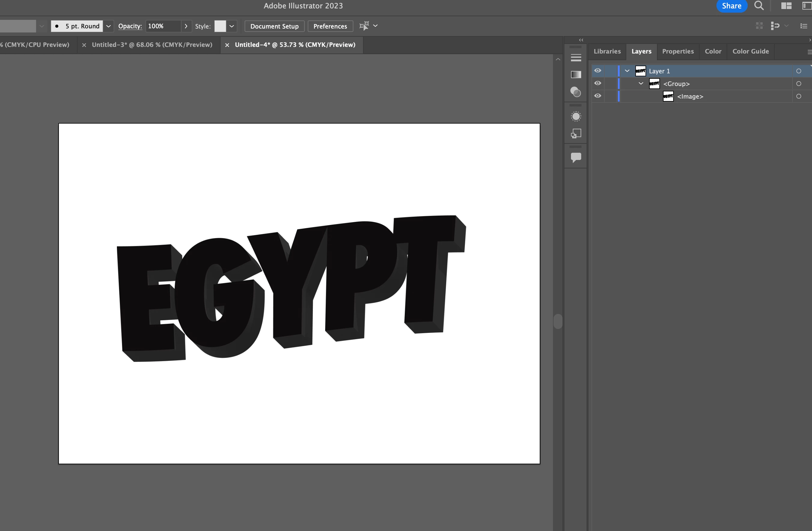Switch to the Properties tab
The width and height of the screenshot is (812, 531).
tap(678, 51)
